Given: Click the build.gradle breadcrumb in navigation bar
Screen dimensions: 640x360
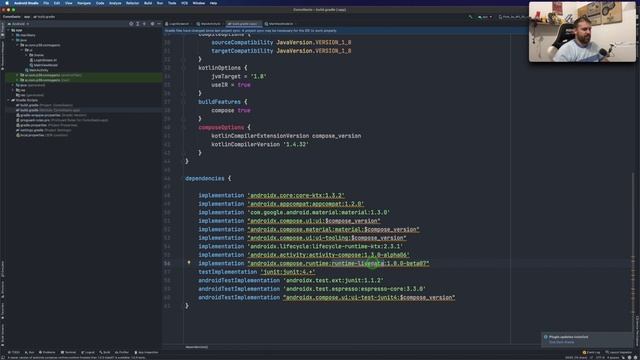Looking at the screenshot, I should (44, 17).
